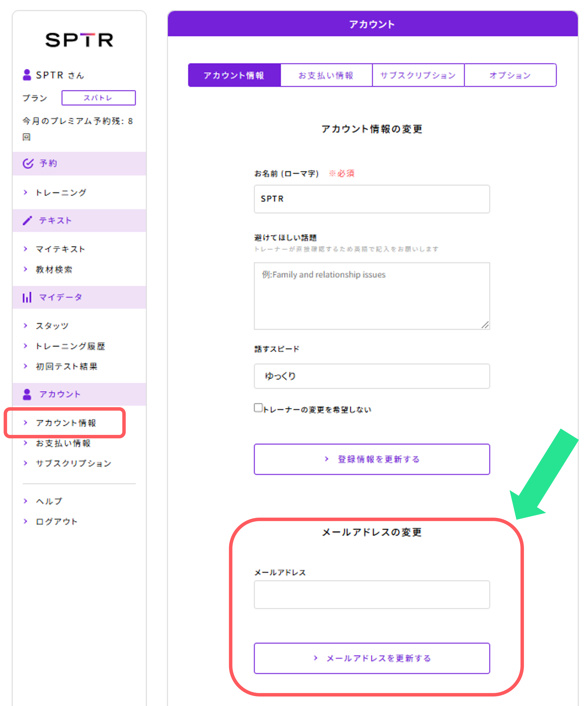
Task: Click the chevron next to ヘルプ
Action: pyautogui.click(x=26, y=501)
